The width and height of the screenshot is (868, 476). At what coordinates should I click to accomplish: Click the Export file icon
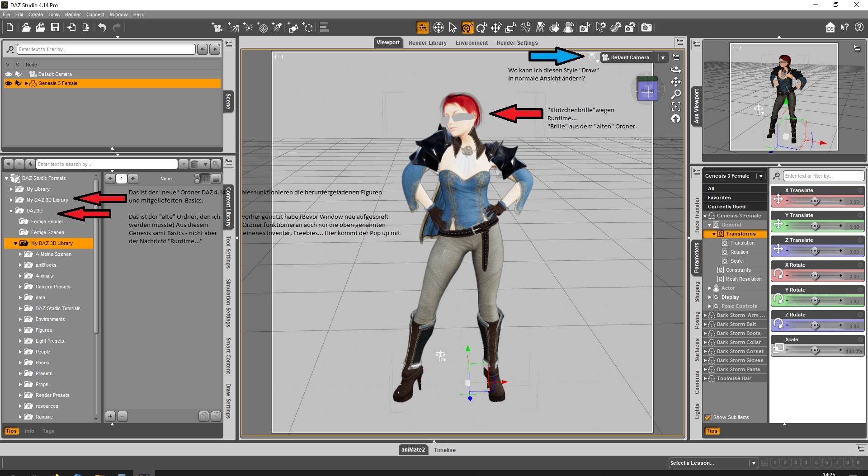point(86,28)
